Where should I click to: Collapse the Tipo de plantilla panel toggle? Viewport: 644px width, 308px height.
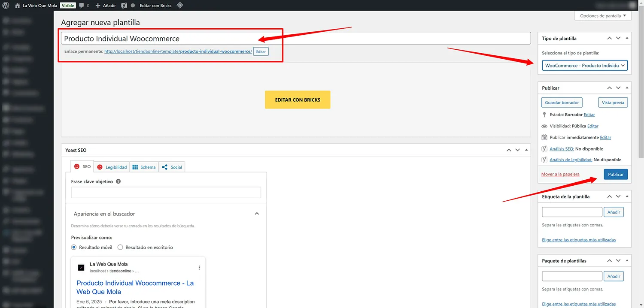click(x=627, y=38)
